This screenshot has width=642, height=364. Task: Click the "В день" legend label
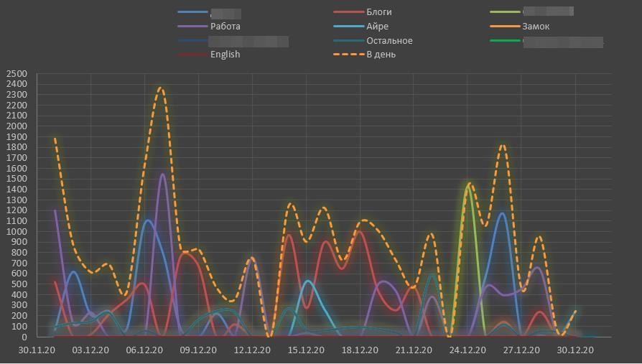pyautogui.click(x=381, y=55)
